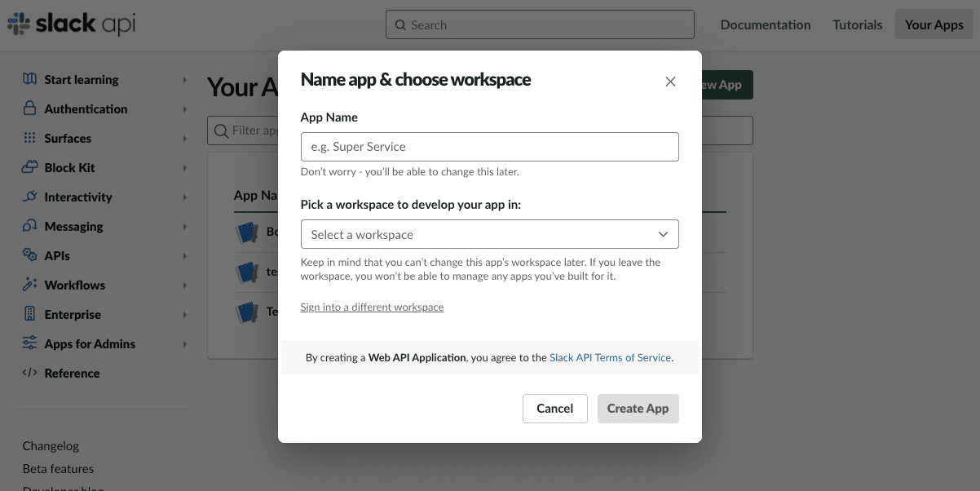Click the Messaging chat bubble icon
Screen dimensions: 980x491
[x=30, y=226]
